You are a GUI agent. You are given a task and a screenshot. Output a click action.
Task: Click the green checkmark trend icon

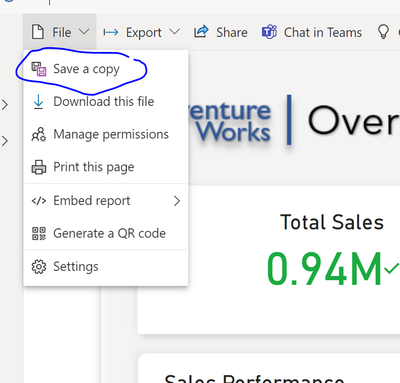[x=391, y=268]
